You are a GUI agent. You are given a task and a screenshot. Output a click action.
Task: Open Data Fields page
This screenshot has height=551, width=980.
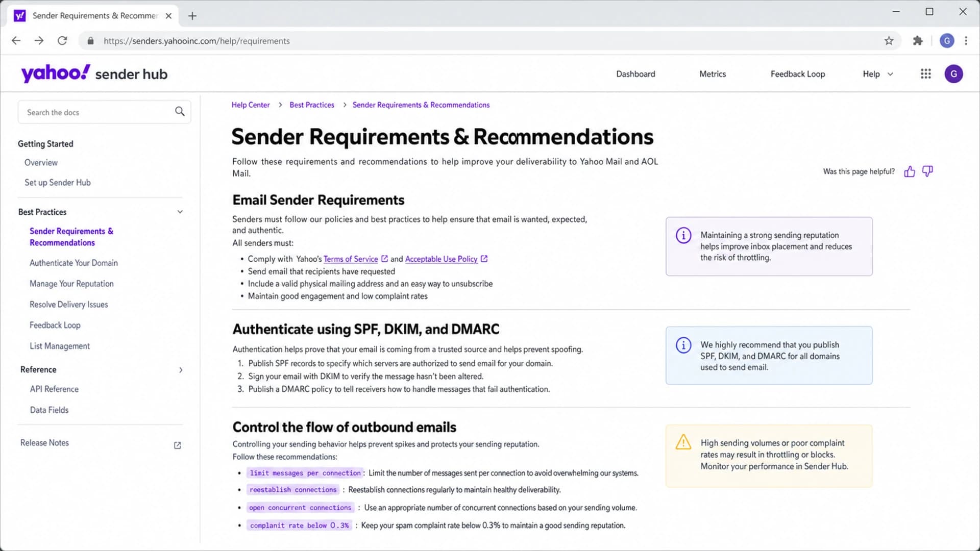point(49,410)
